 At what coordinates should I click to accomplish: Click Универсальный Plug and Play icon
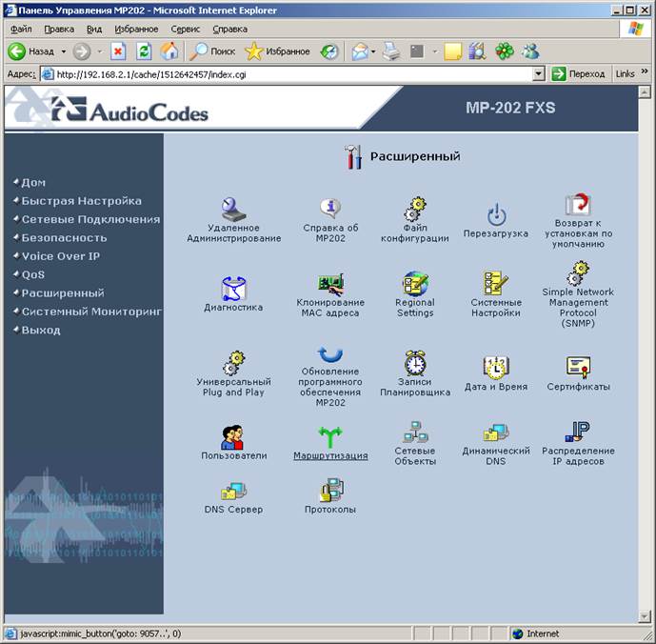[233, 363]
